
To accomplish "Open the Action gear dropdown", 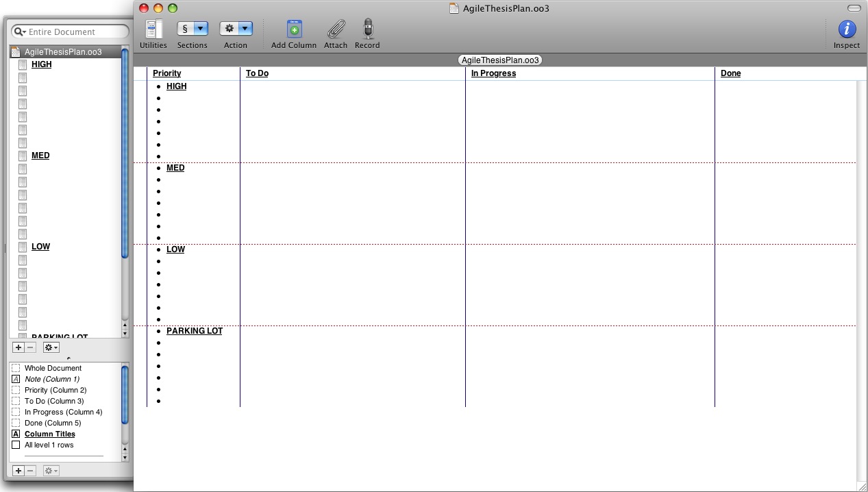I will (236, 29).
